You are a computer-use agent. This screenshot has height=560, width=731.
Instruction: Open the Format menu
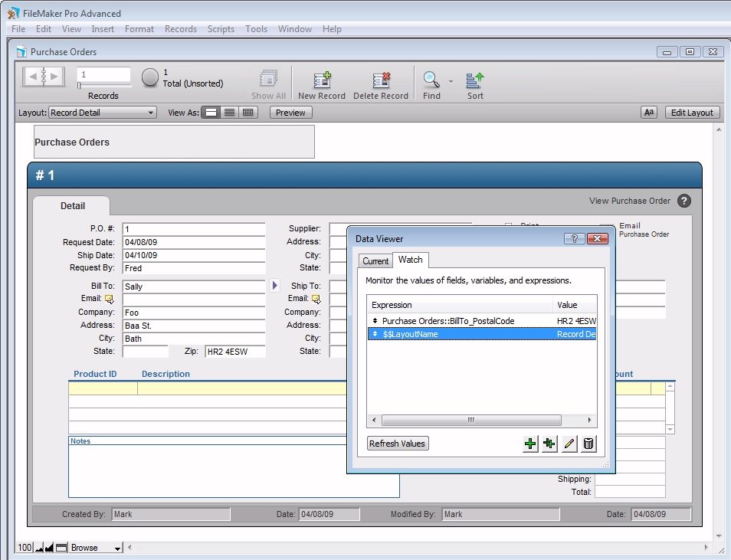click(139, 29)
